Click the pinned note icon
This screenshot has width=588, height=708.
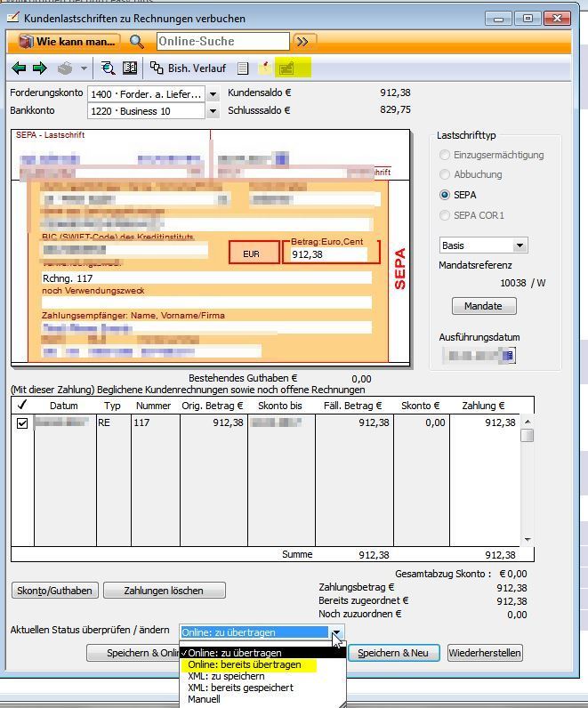point(265,68)
